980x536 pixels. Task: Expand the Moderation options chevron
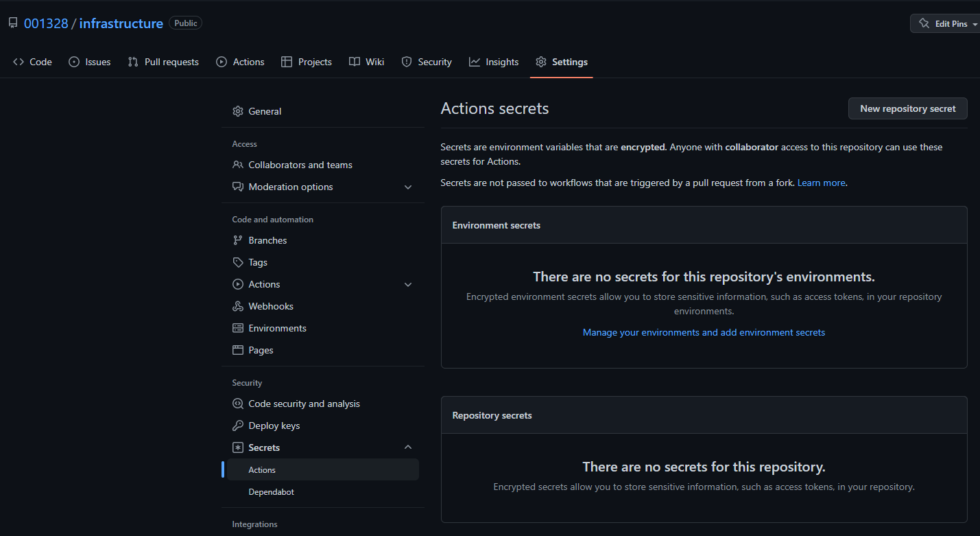coord(408,187)
